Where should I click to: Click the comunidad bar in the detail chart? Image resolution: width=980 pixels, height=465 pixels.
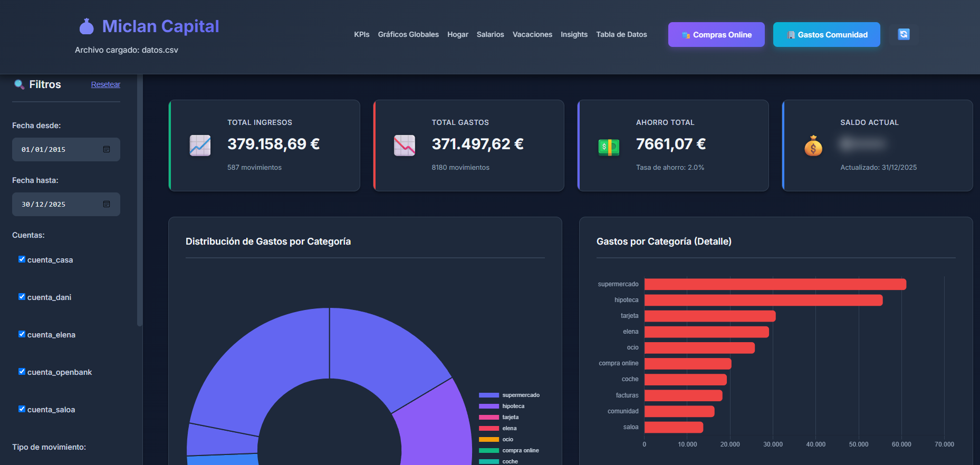tap(679, 411)
